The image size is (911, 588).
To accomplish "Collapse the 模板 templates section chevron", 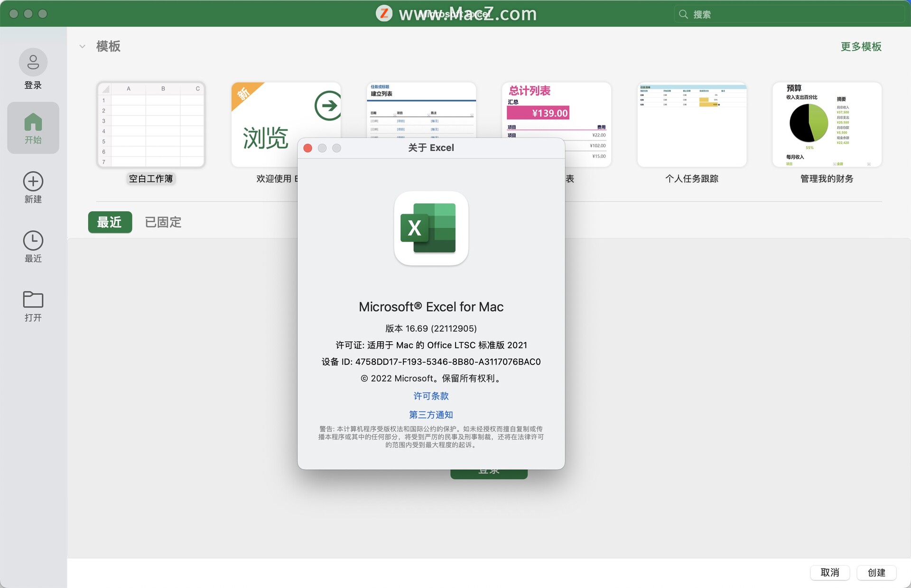I will 82,46.
